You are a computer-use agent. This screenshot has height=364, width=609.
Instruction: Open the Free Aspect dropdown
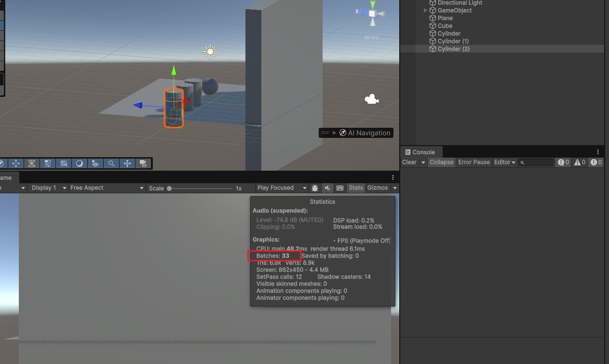(107, 188)
